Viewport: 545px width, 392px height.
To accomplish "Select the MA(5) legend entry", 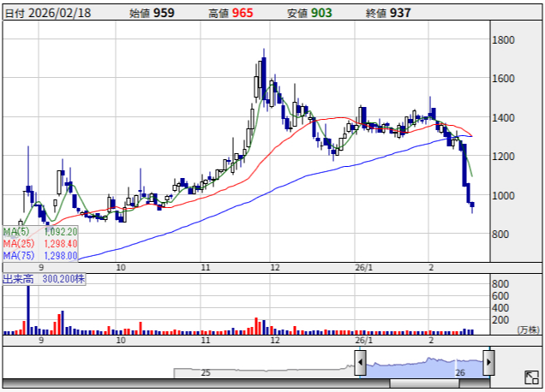I will click(40, 232).
